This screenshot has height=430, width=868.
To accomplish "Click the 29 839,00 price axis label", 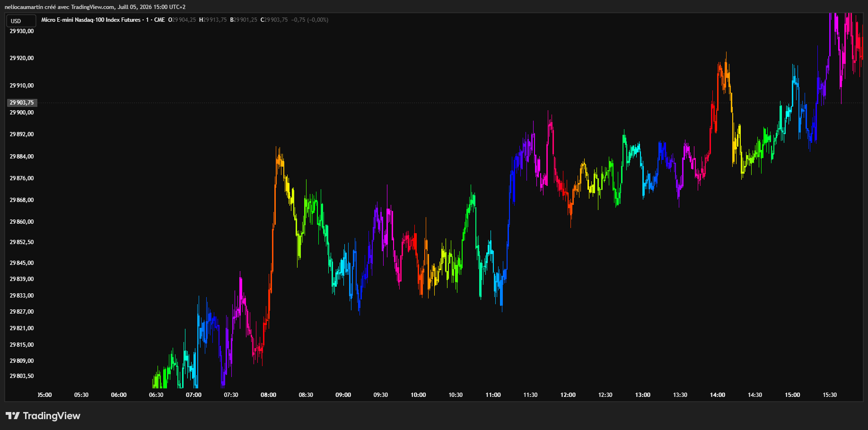I will pyautogui.click(x=22, y=279).
